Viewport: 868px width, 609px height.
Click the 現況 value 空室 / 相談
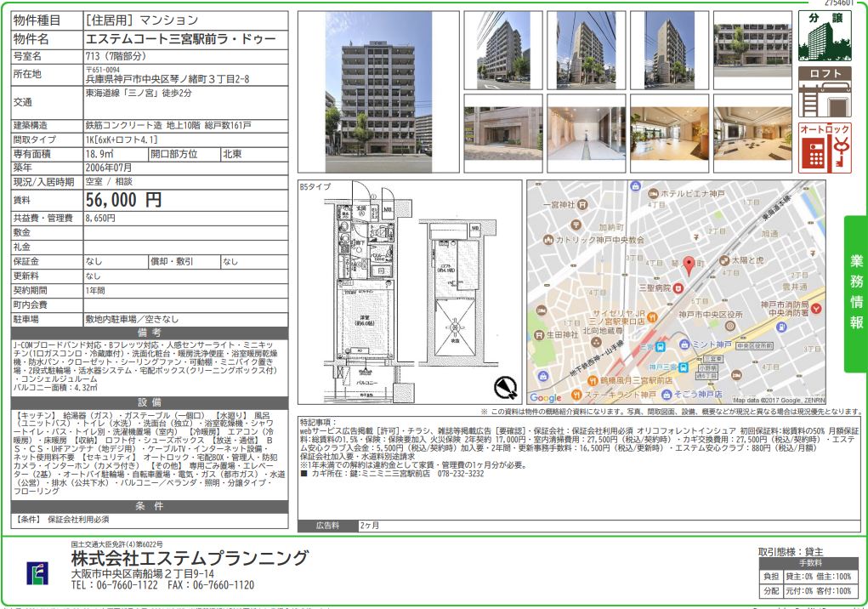click(x=109, y=181)
